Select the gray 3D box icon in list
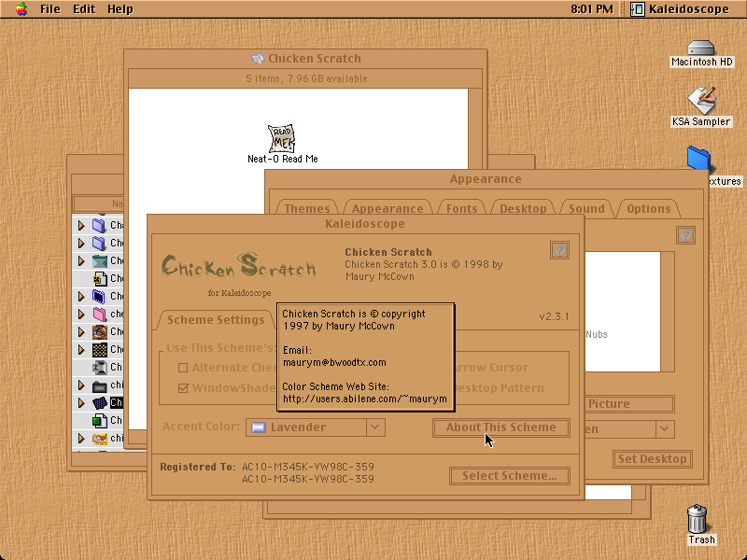Image resolution: width=747 pixels, height=560 pixels. (100, 367)
